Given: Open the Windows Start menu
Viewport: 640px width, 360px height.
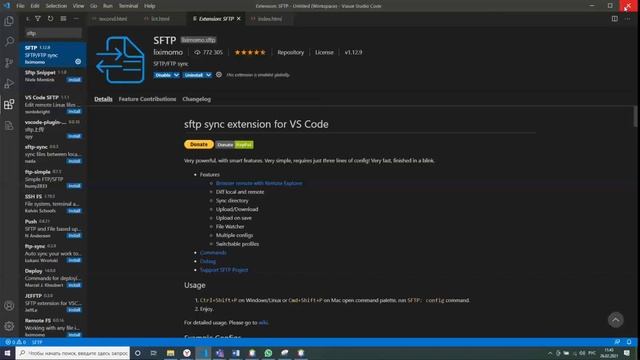Looking at the screenshot, I should click(7, 353).
